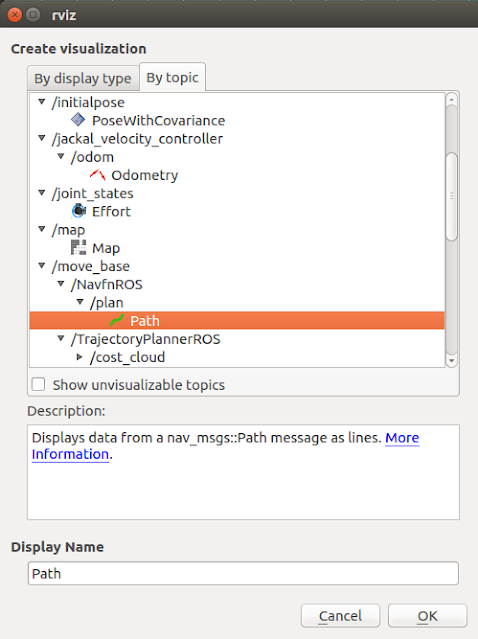Click the topic list scrollbar handle

pos(452,197)
